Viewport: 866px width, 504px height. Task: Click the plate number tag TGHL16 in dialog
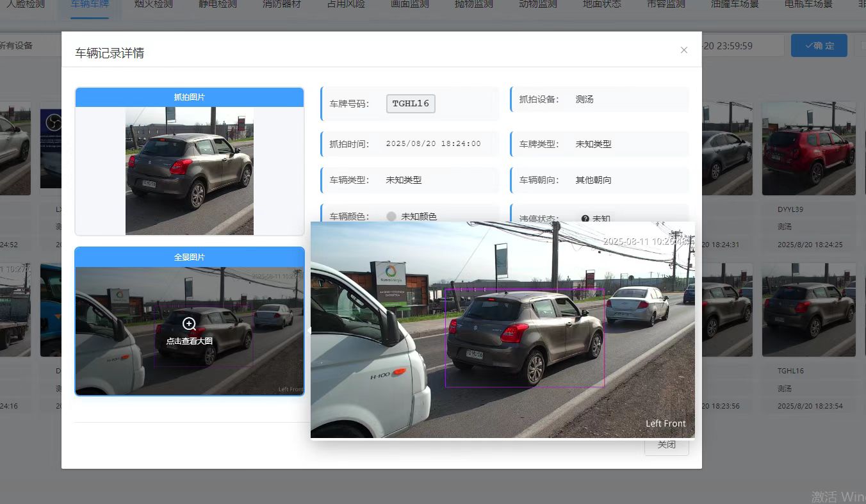411,104
